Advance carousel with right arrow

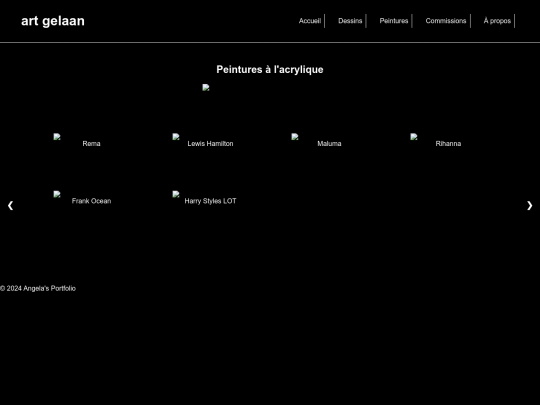pos(529,206)
